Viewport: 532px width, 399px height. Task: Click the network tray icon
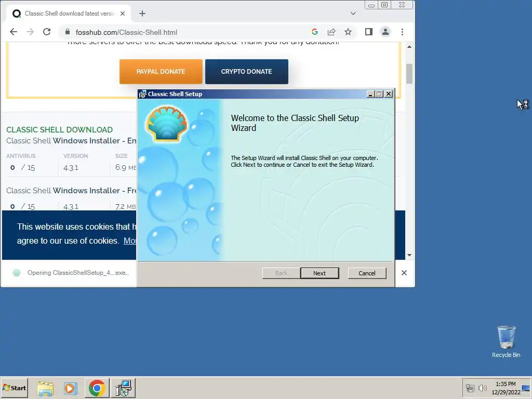coord(470,388)
